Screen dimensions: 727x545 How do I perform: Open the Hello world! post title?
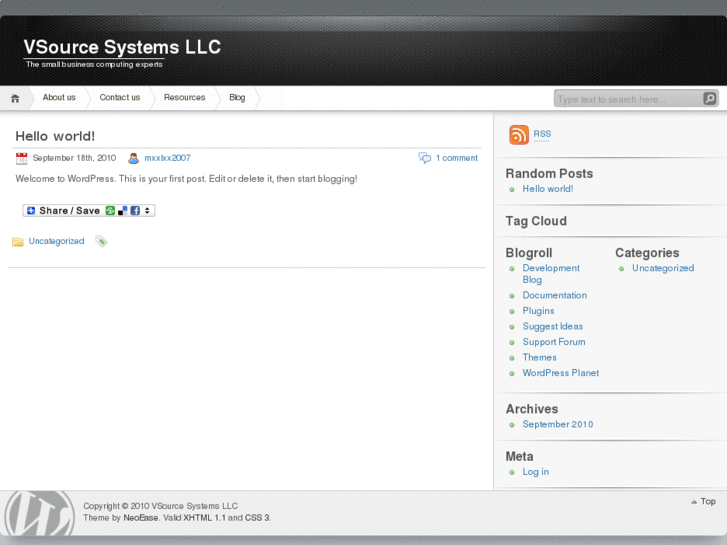coord(55,136)
